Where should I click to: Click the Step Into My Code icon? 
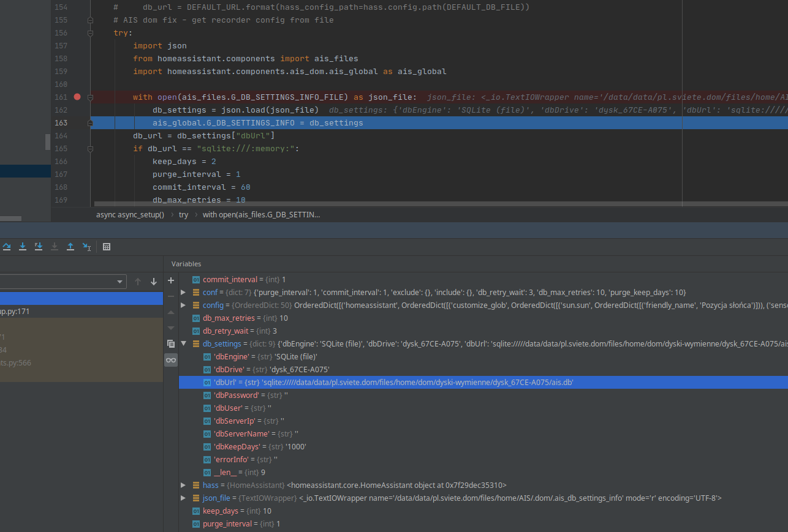click(x=39, y=246)
